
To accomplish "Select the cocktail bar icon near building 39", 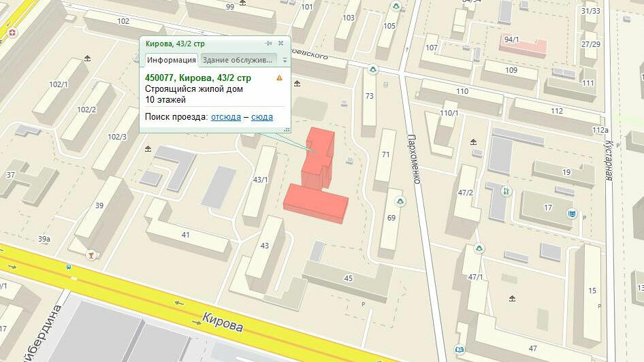I will (89, 255).
